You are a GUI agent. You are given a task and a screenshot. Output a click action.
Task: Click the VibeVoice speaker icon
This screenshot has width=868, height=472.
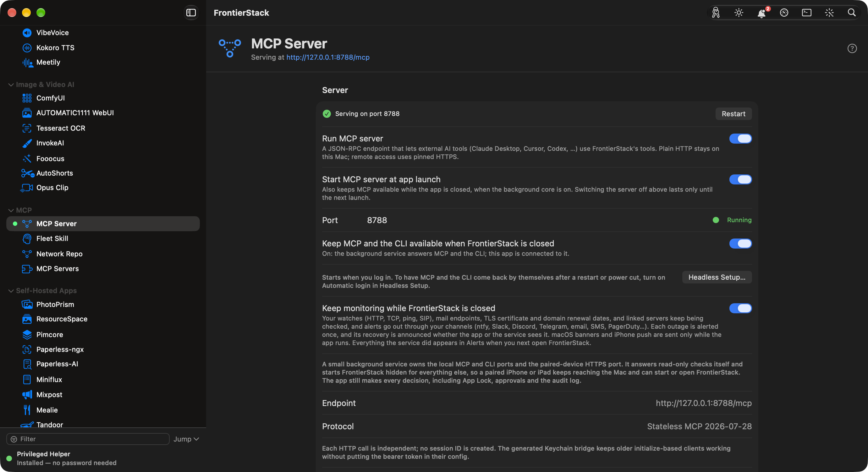tap(27, 33)
